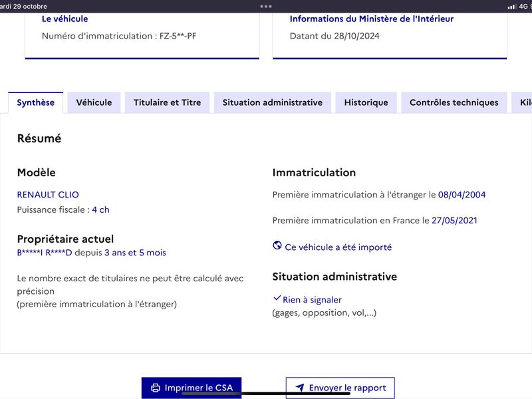Tap the date in the status bar
Viewport: 532px width, 399px height.
[x=23, y=6]
